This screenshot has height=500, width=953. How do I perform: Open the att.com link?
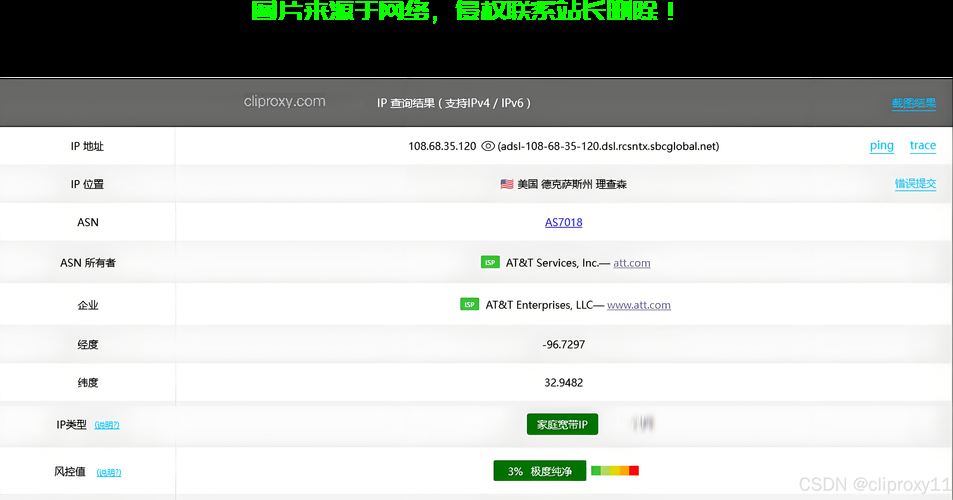[631, 263]
